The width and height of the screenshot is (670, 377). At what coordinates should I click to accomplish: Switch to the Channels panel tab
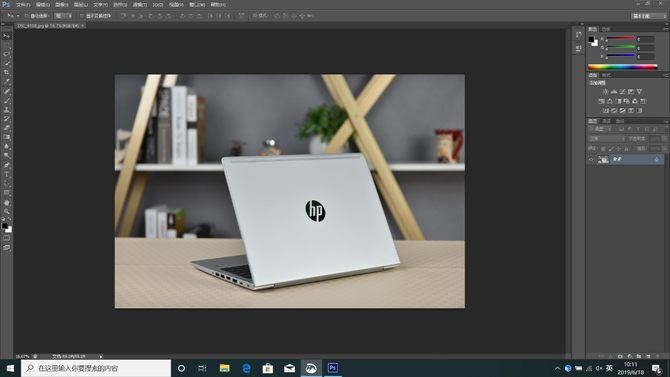(x=606, y=121)
